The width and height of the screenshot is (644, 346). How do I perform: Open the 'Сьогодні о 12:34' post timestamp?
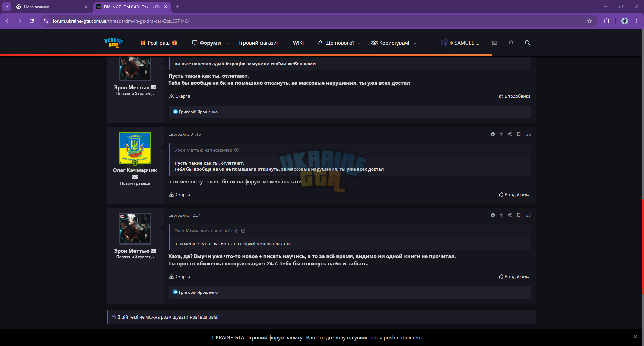coord(184,215)
